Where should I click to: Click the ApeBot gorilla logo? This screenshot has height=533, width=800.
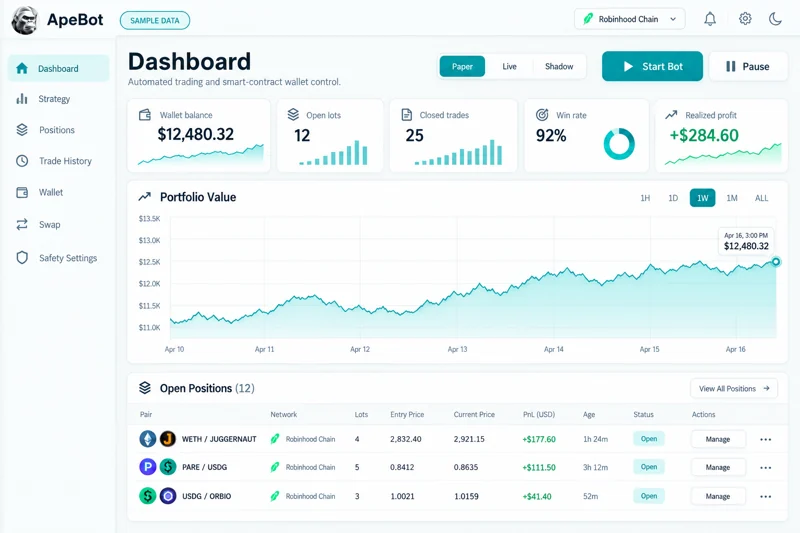(x=24, y=20)
